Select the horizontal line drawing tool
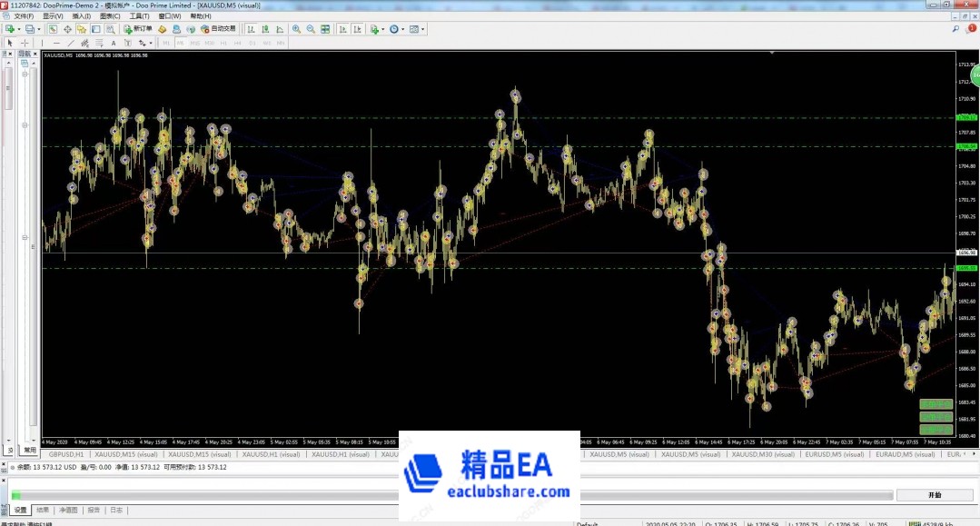This screenshot has height=526, width=980. (56, 43)
